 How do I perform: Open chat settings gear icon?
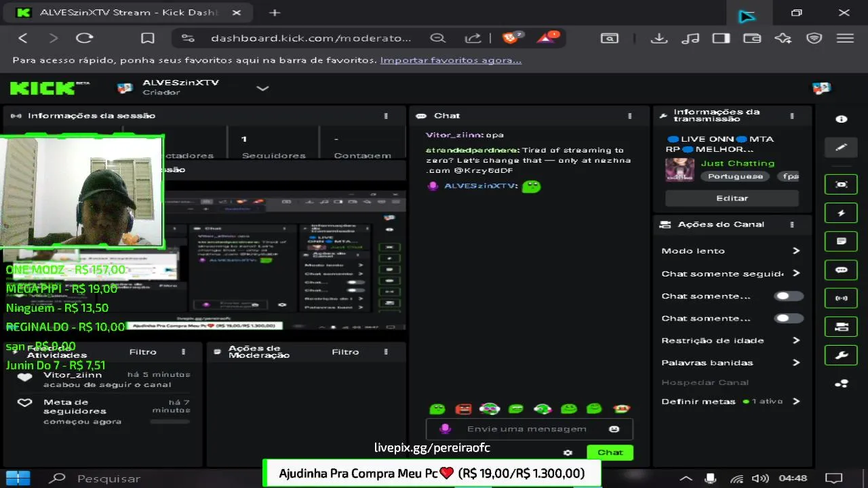pos(568,453)
